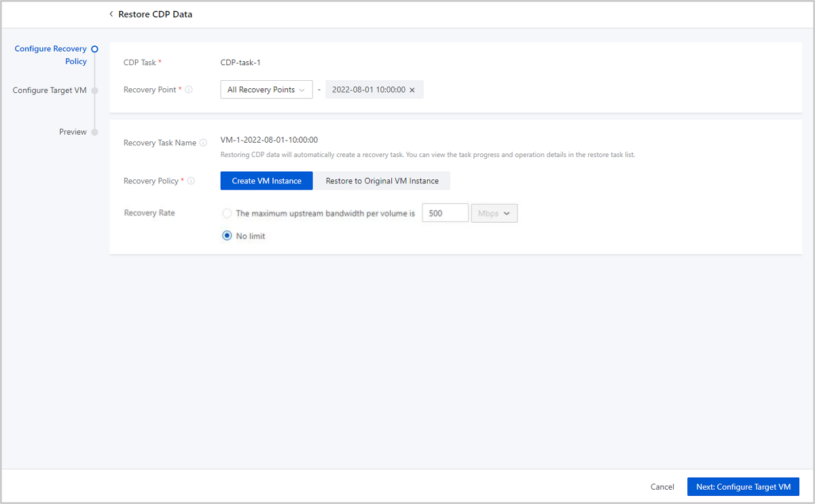
Task: Remove the 2022-08-01 10:00:00 recovery point tag
Action: pos(412,90)
